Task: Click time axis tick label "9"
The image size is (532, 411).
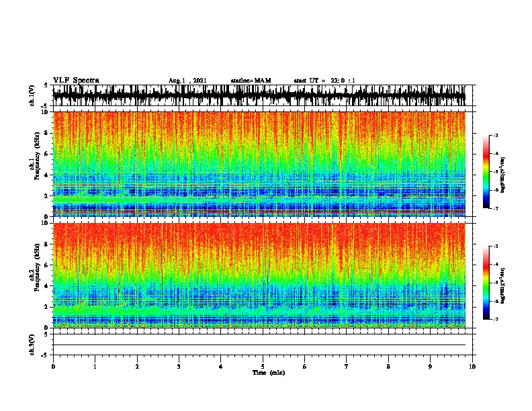Action: click(x=430, y=366)
